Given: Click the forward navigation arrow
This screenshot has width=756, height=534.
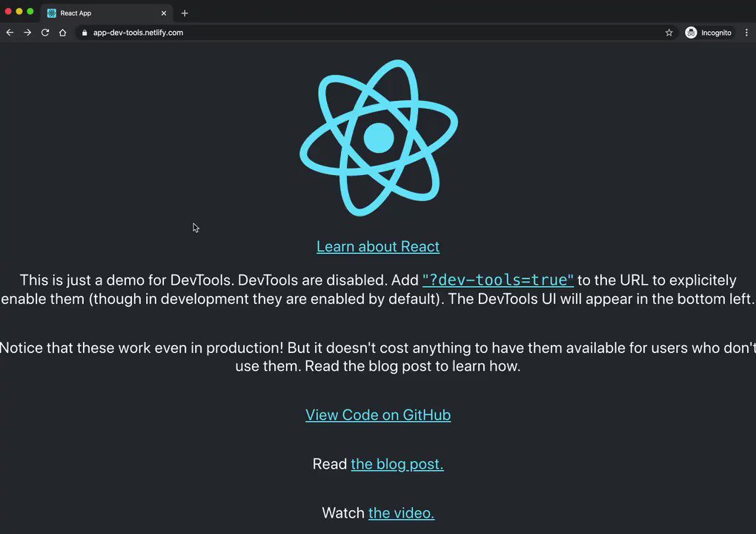Looking at the screenshot, I should click(27, 33).
